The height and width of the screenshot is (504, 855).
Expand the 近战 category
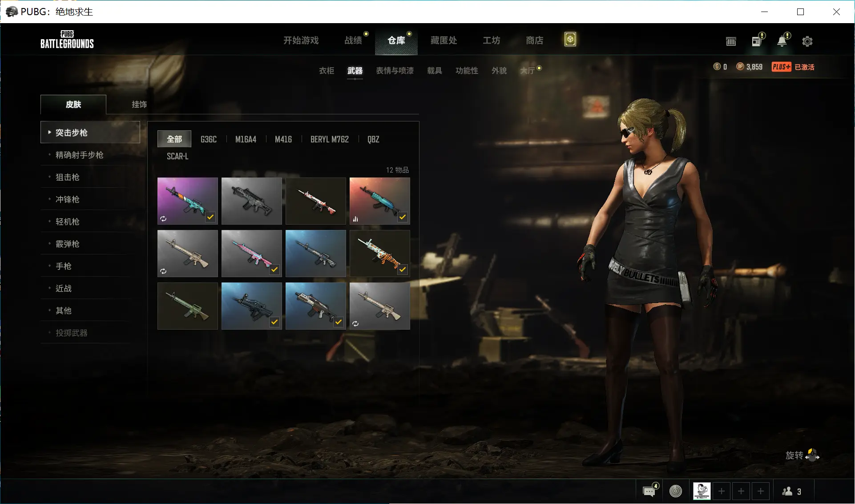pyautogui.click(x=90, y=288)
